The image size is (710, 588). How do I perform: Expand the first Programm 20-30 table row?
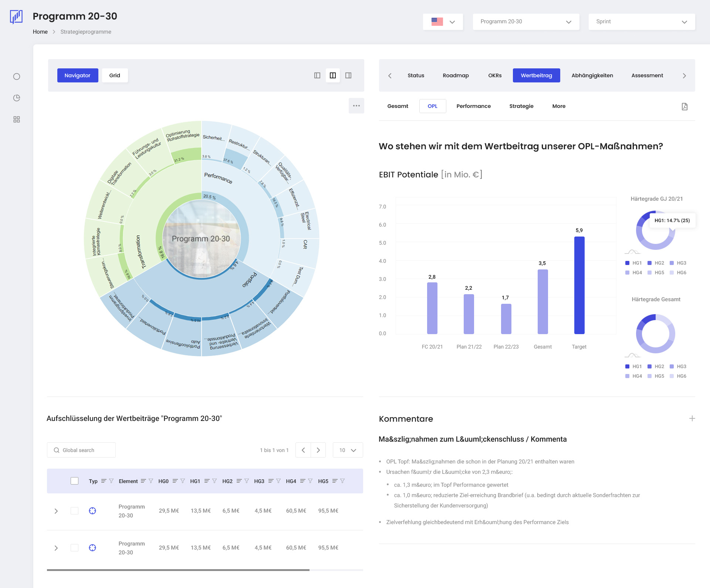(56, 511)
